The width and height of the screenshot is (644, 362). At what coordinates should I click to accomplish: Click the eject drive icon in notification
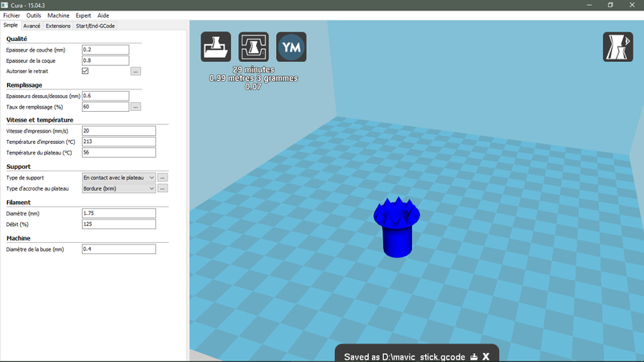474,356
